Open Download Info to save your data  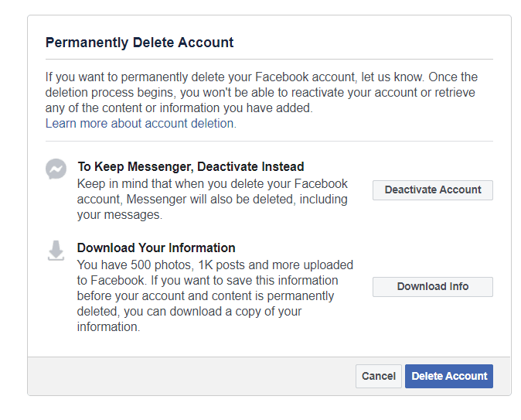click(433, 287)
